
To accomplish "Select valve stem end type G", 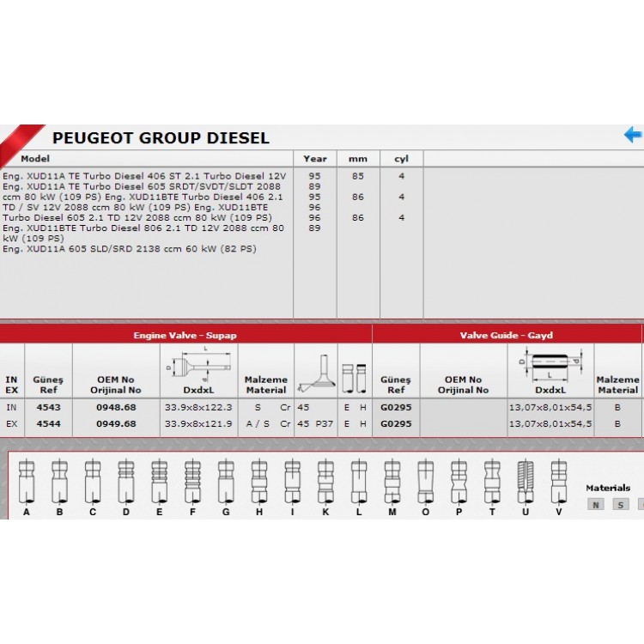I will 226,488.
